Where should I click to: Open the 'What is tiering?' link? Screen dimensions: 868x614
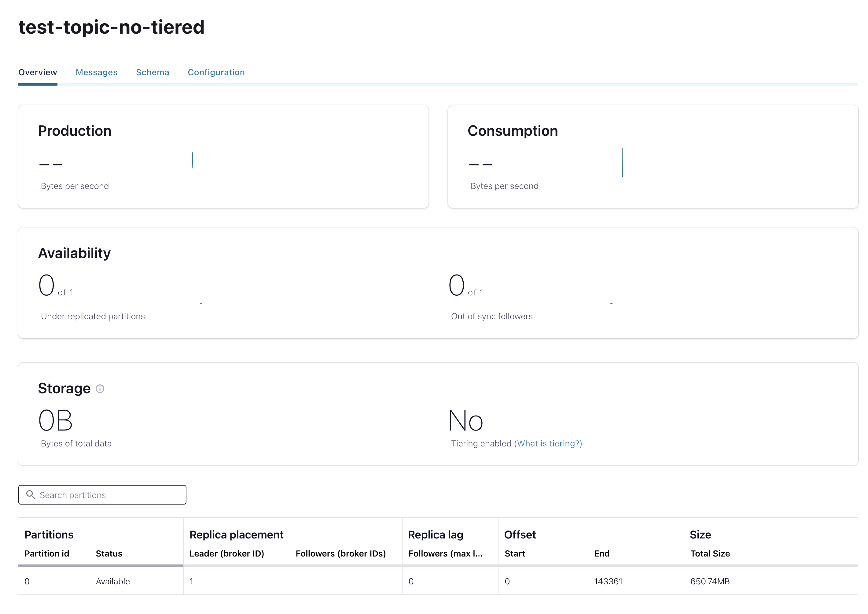click(548, 443)
